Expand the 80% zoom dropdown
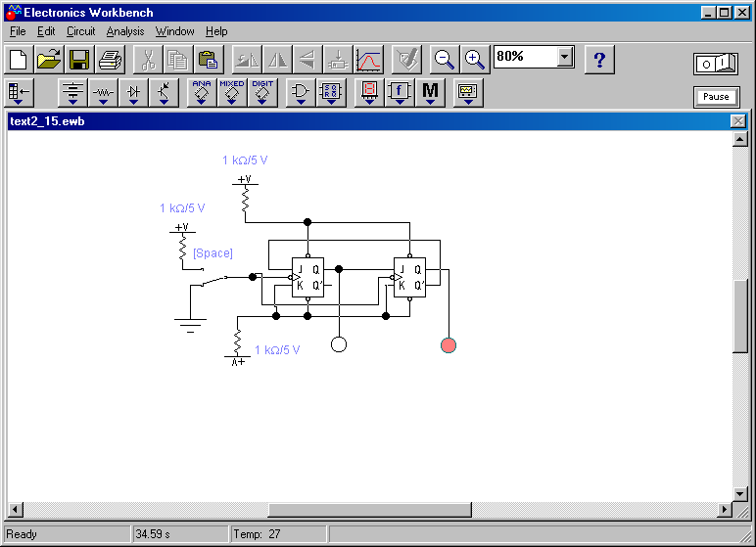The width and height of the screenshot is (756, 547). 564,57
